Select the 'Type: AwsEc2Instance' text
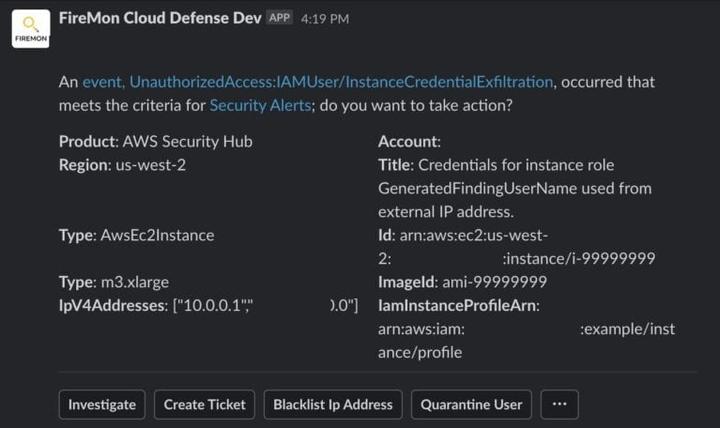This screenshot has height=428, width=720. point(136,235)
